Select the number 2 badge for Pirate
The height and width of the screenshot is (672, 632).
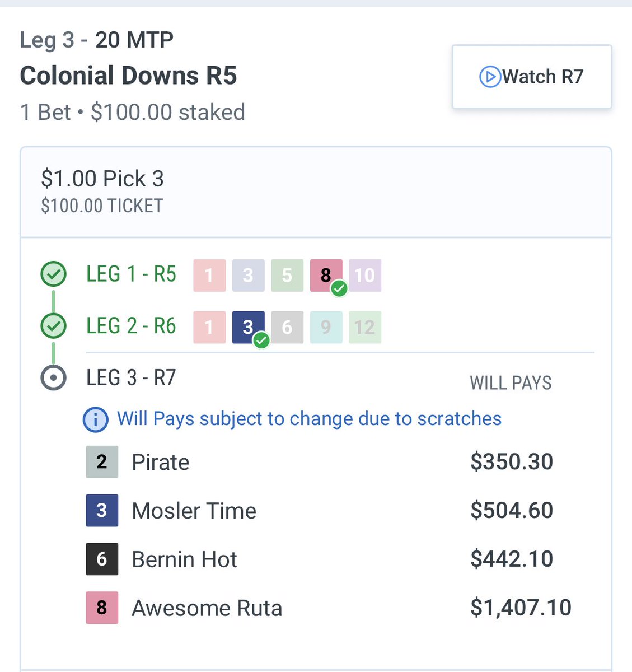point(102,462)
